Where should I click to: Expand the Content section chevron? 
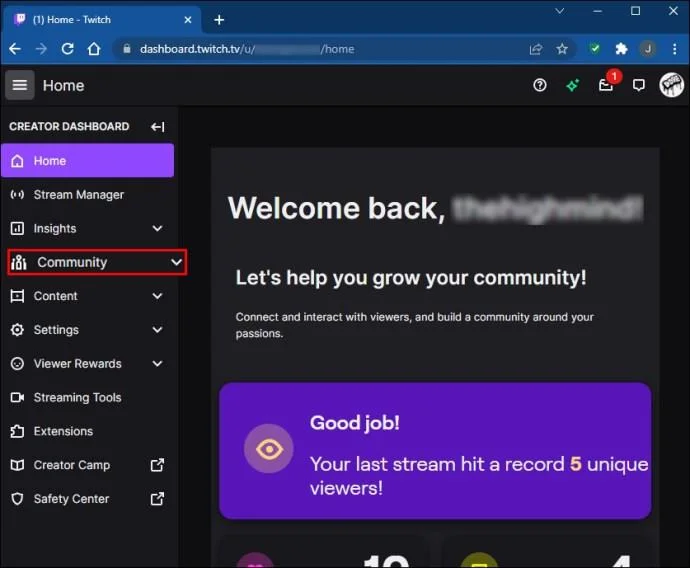[157, 296]
